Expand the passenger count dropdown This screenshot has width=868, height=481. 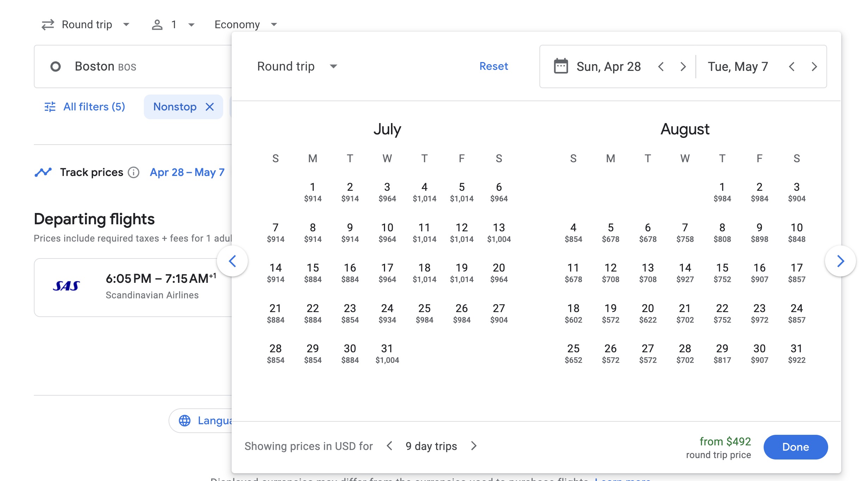[173, 25]
